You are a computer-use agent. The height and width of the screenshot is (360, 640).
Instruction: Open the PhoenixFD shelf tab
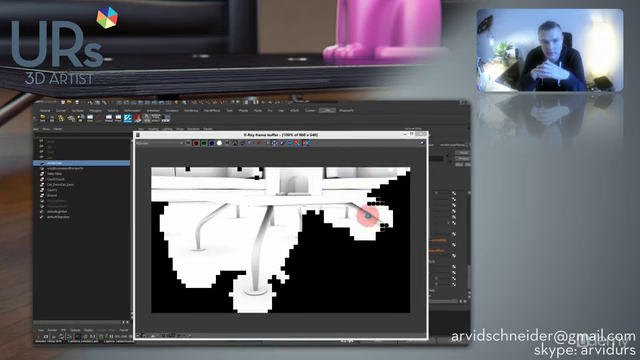(346, 111)
